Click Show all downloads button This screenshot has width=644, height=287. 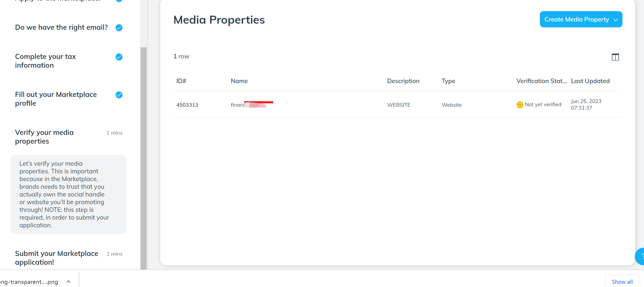(622, 282)
